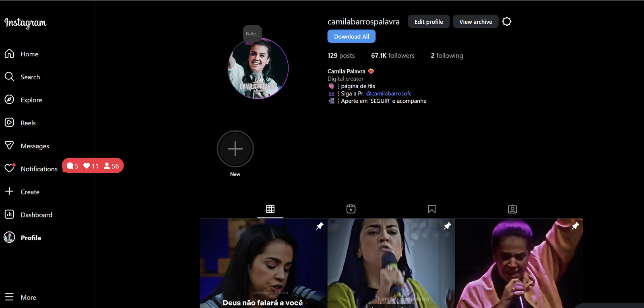This screenshot has height=308, width=644.
Task: Open the 2 following list
Action: click(447, 56)
